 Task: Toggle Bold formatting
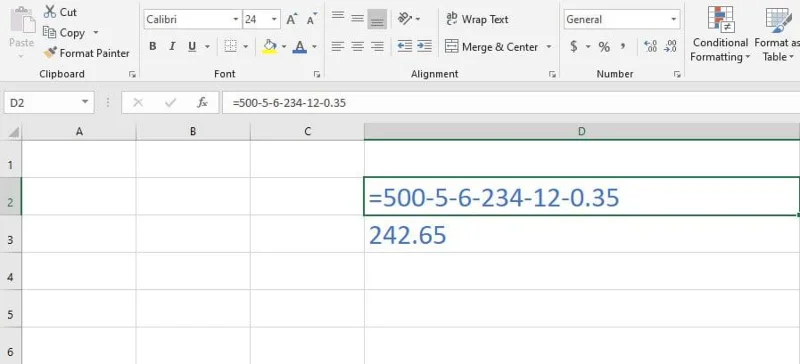click(153, 47)
